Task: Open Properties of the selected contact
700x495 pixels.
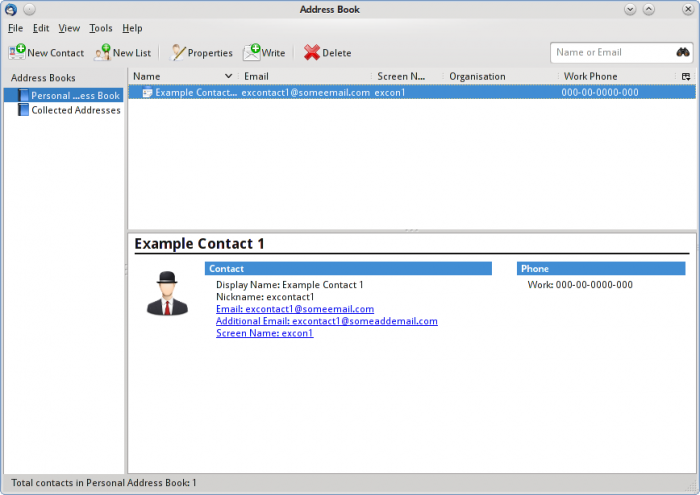Action: (202, 53)
